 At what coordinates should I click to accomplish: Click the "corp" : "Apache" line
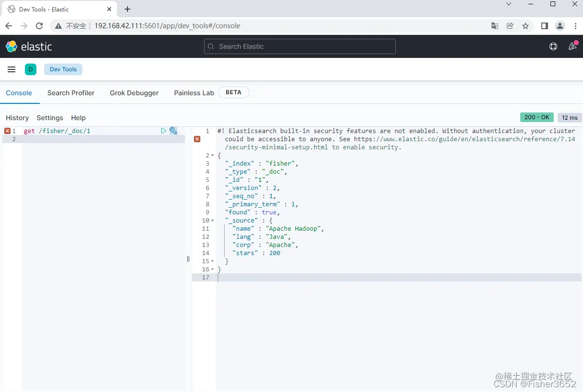[x=265, y=245]
